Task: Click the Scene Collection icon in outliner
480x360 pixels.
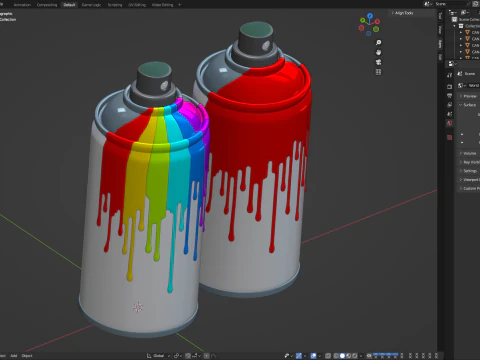Action: pyautogui.click(x=454, y=19)
